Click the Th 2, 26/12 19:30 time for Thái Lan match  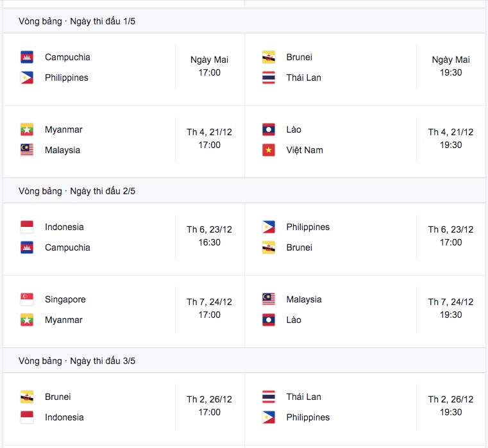[451, 406]
